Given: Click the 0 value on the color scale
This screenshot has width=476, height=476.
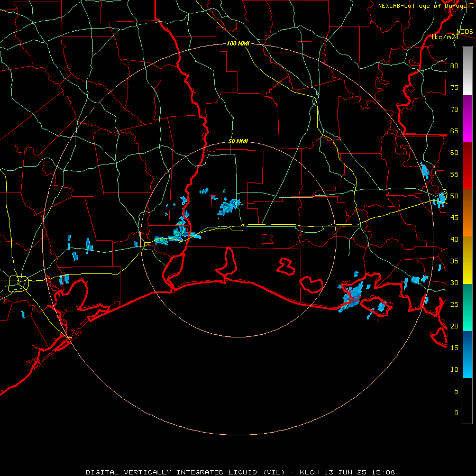Looking at the screenshot, I should (x=456, y=413).
